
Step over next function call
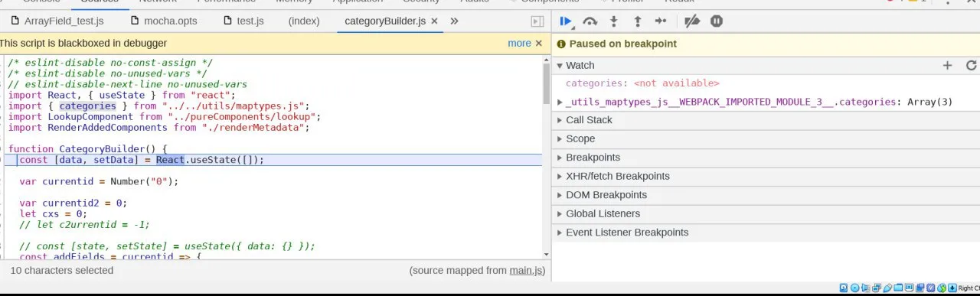pos(590,21)
